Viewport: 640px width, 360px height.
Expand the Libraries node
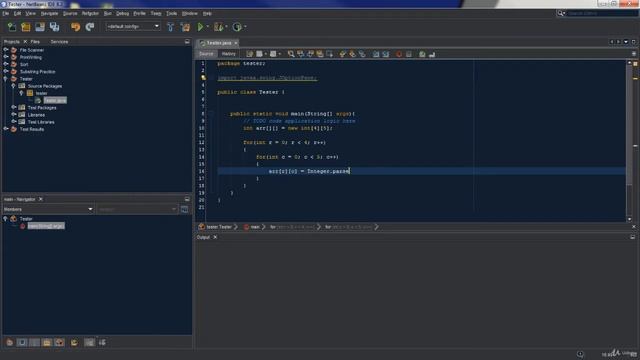tap(14, 115)
